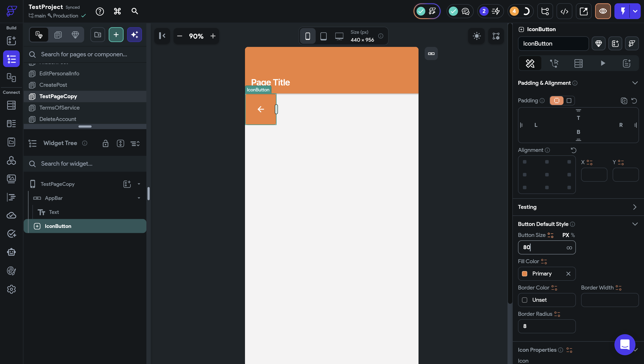Image resolution: width=644 pixels, height=364 pixels.
Task: Click the Primary fill color swatch
Action: coord(525,274)
